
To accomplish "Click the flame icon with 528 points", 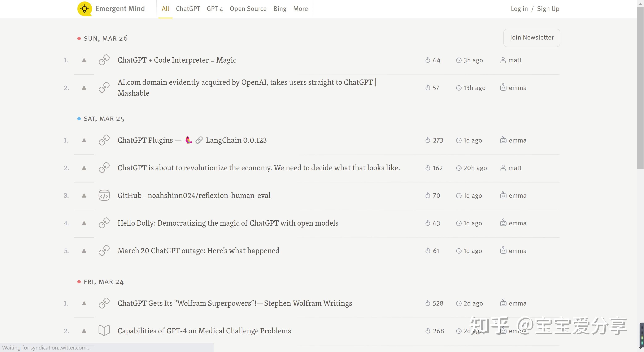I will (x=427, y=303).
